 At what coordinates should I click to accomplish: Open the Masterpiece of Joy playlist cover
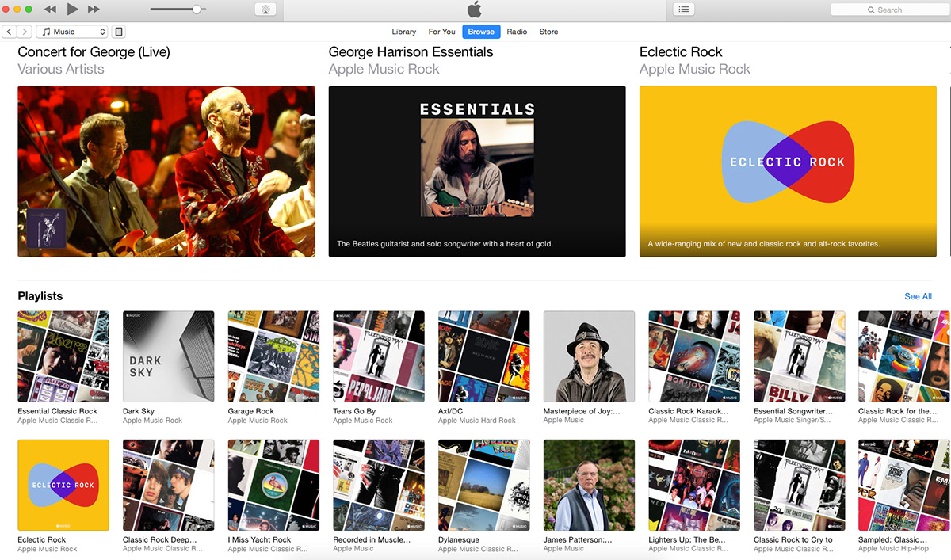589,356
